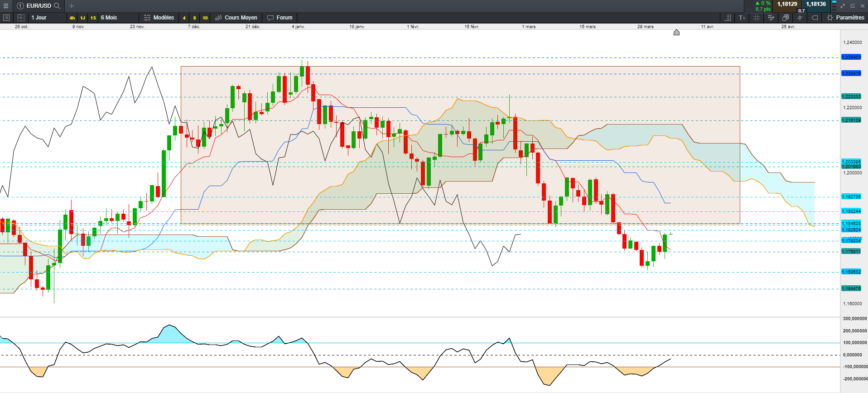The width and height of the screenshot is (868, 393).
Task: Toggle the dotted grid icon
Action: coord(757,18)
